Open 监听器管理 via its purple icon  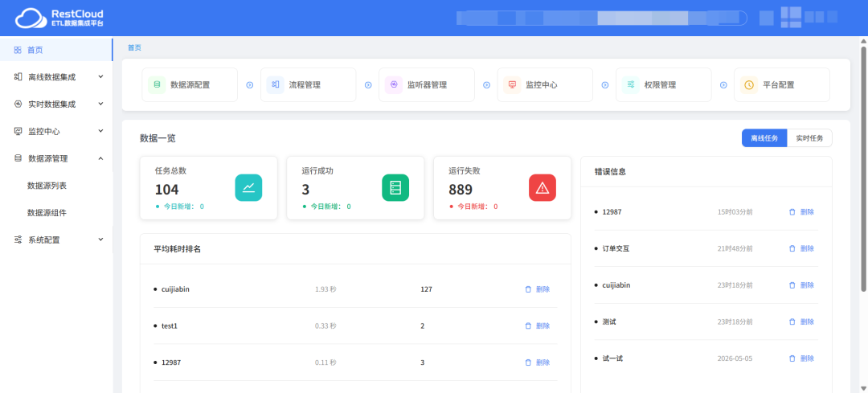tap(394, 85)
